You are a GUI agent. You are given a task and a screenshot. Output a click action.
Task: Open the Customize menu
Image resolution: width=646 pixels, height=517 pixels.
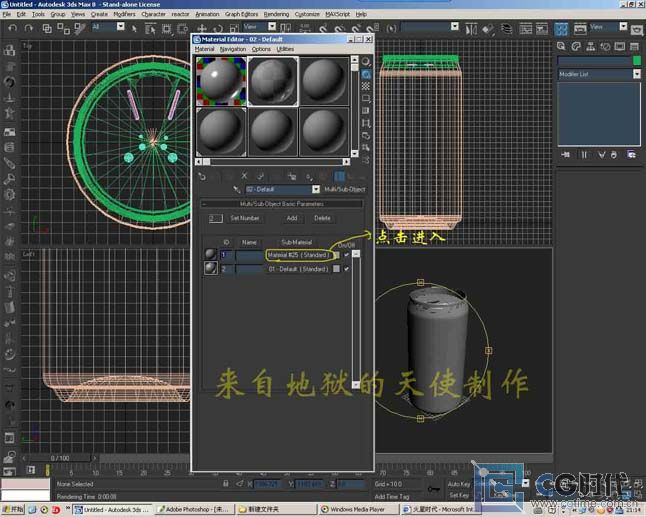pyautogui.click(x=307, y=14)
